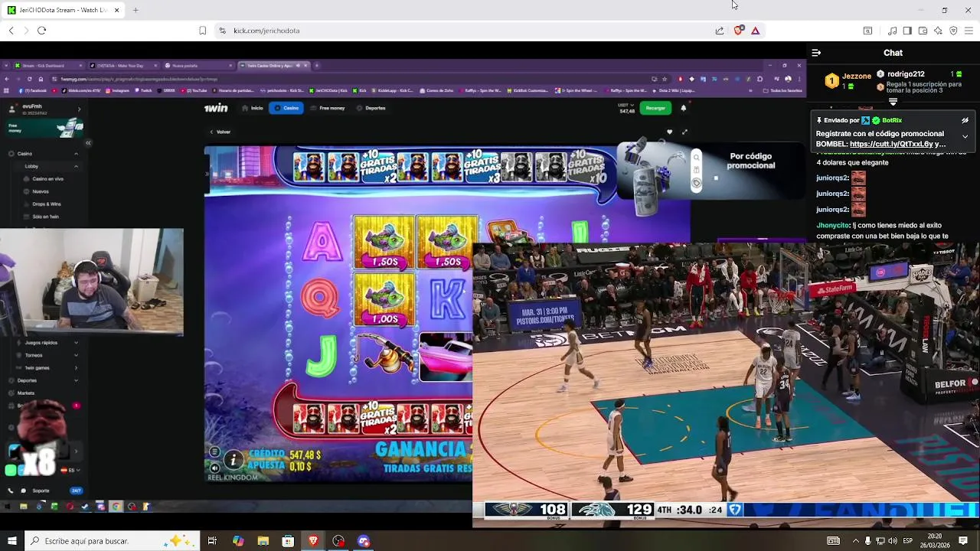
Task: Toggle the Brave sidebar panel
Action: 907,31
